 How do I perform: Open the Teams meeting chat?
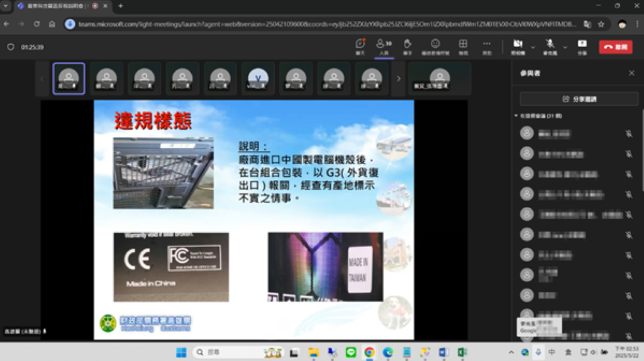tap(360, 46)
